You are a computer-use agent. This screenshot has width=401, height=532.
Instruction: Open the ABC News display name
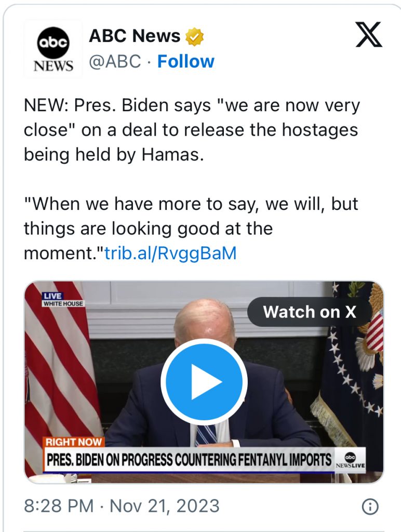[135, 36]
